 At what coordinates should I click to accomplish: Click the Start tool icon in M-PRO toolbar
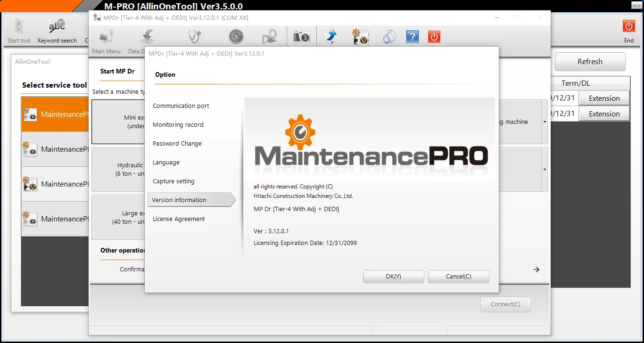point(19,26)
